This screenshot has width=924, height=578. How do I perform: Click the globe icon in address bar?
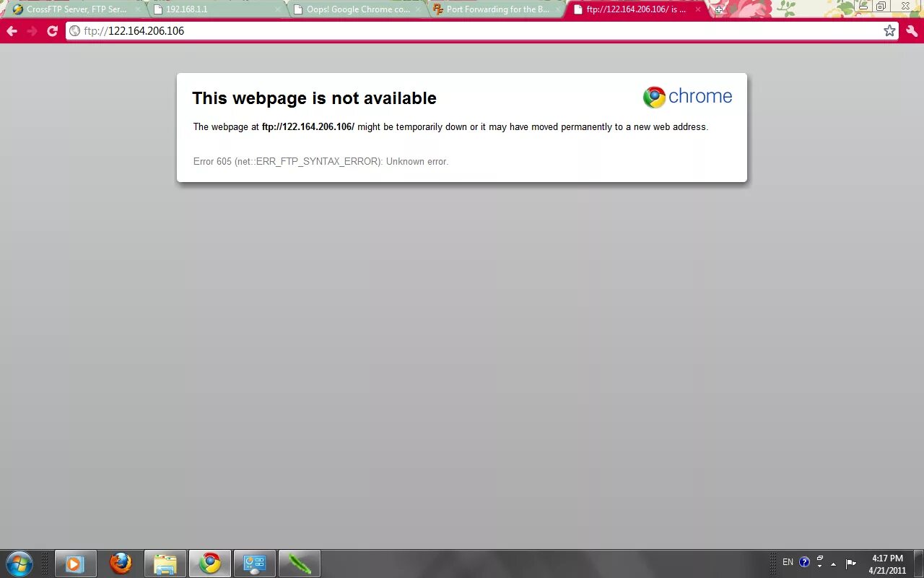pos(74,31)
